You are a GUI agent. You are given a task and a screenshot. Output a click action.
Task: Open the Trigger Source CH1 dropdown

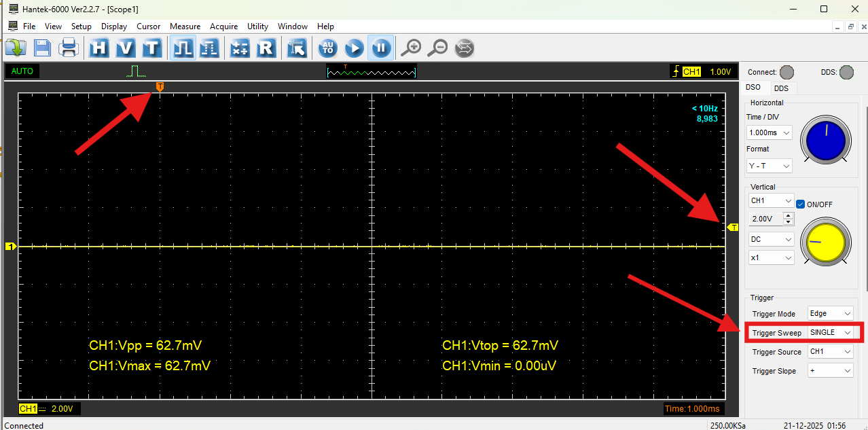click(x=830, y=351)
